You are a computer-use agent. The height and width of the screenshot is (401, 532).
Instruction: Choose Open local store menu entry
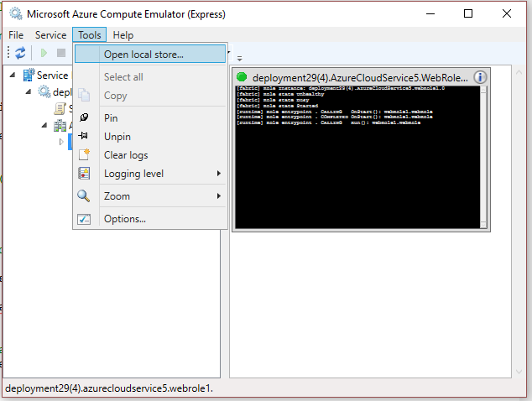pos(150,55)
